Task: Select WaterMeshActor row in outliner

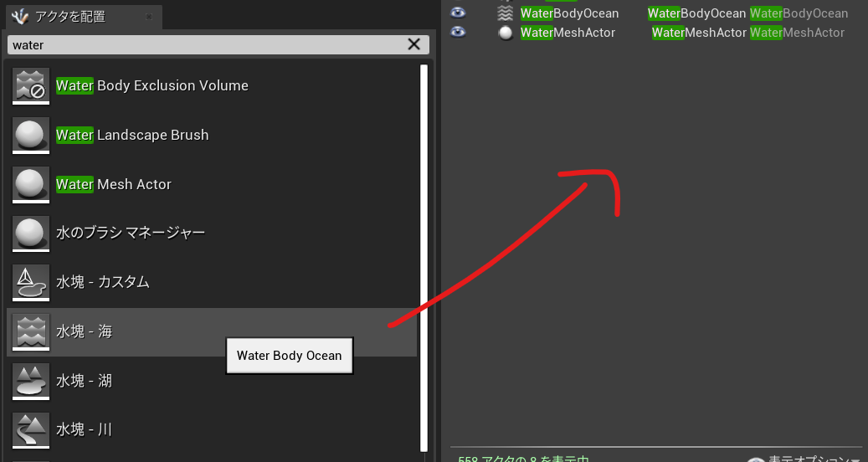Action: point(656,33)
